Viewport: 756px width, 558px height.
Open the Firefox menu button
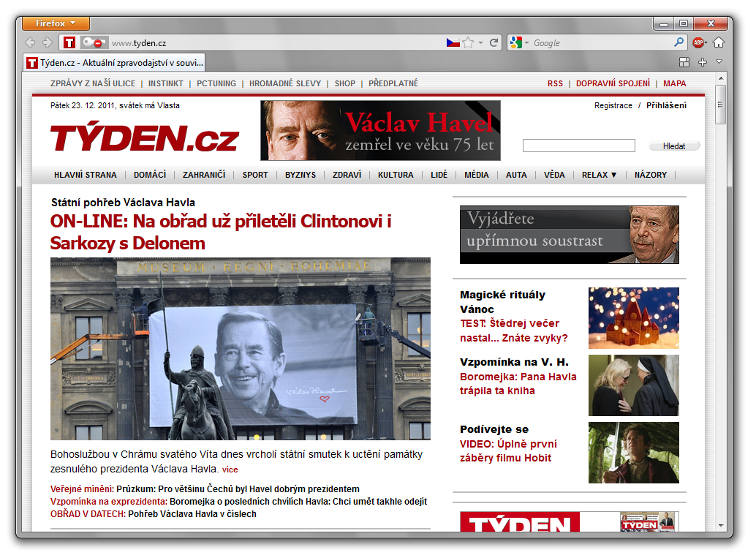coord(56,23)
